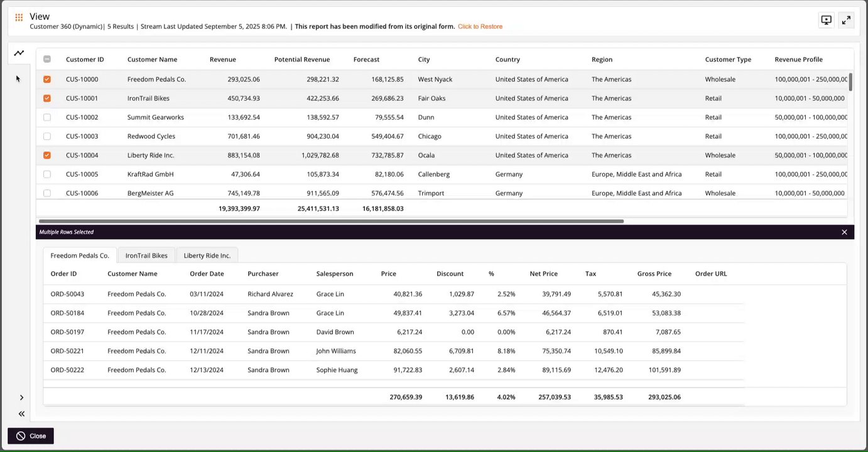Uncheck the CUS-10000 row checkbox
This screenshot has height=452, width=868.
tap(47, 80)
